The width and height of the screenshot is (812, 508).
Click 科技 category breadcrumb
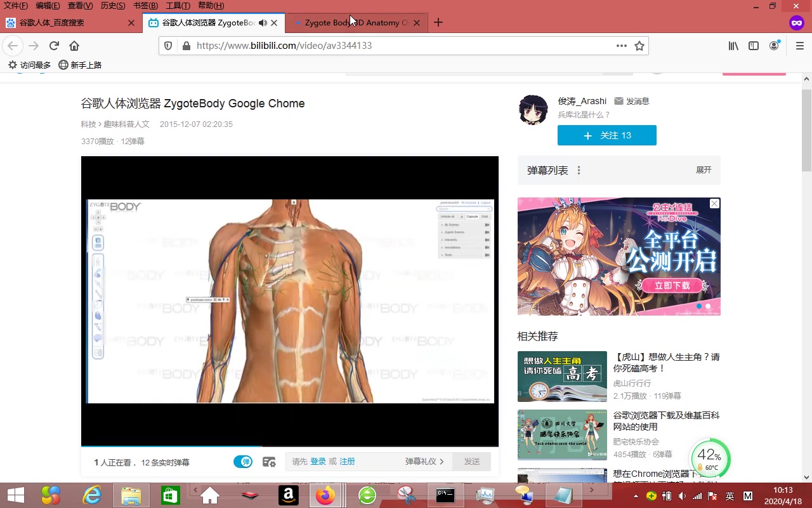click(x=88, y=124)
